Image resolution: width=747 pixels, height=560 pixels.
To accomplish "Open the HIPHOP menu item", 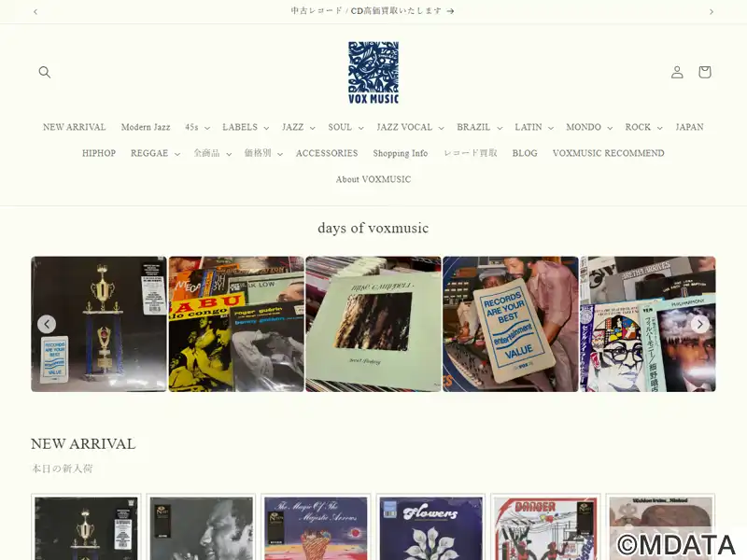I will (x=99, y=153).
